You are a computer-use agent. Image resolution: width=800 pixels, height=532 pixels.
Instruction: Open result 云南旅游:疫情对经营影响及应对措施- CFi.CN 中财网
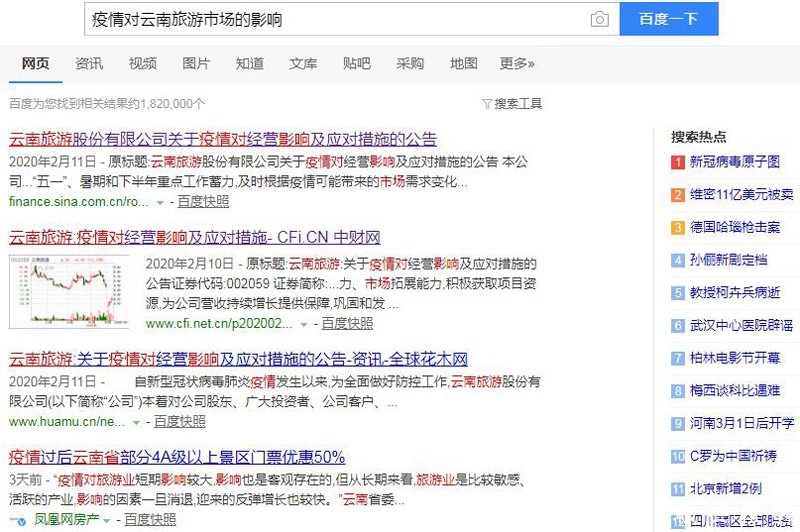pos(194,237)
